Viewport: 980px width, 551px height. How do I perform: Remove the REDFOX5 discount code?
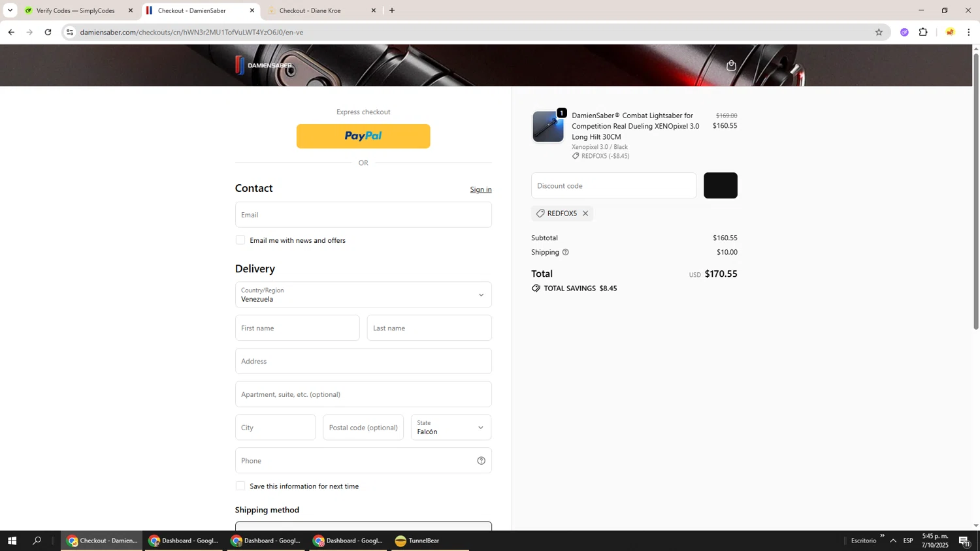(585, 213)
